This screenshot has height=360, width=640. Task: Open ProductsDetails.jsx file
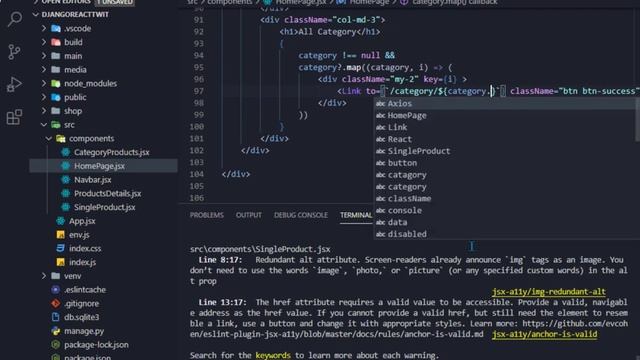click(107, 193)
